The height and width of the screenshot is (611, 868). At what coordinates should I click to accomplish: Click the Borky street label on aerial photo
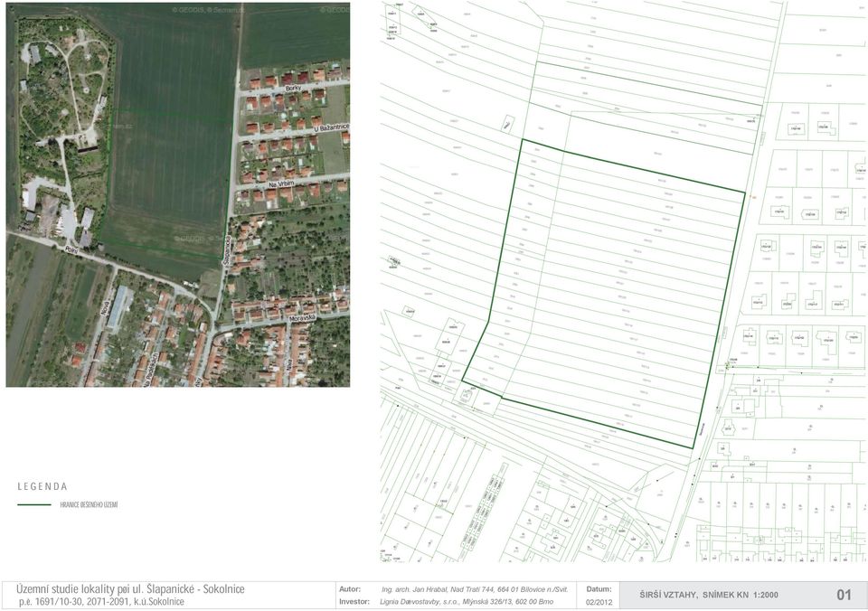[293, 88]
